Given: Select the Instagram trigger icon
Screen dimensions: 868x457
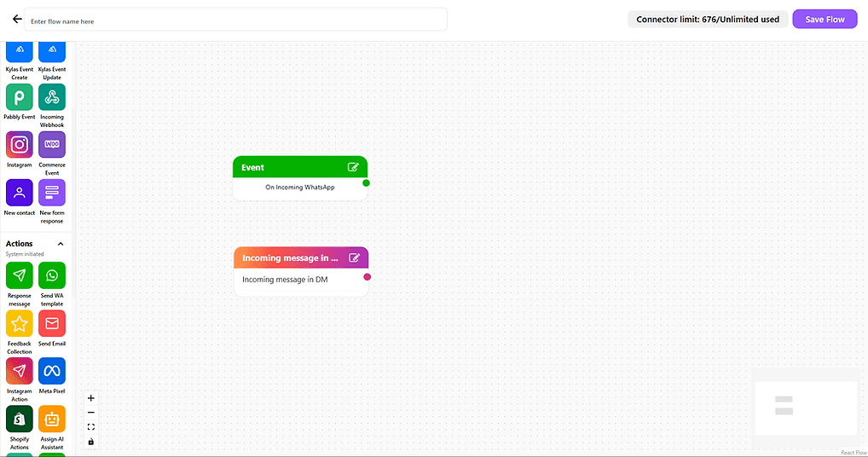Looking at the screenshot, I should coord(20,145).
